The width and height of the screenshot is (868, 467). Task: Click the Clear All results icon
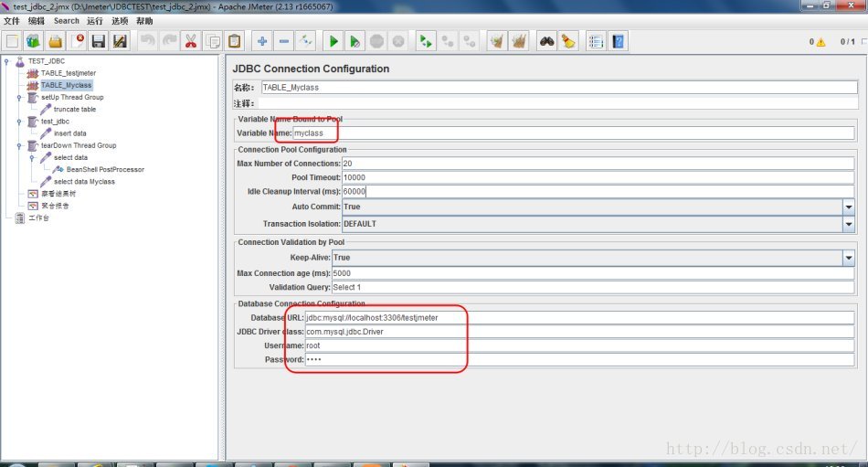click(519, 41)
